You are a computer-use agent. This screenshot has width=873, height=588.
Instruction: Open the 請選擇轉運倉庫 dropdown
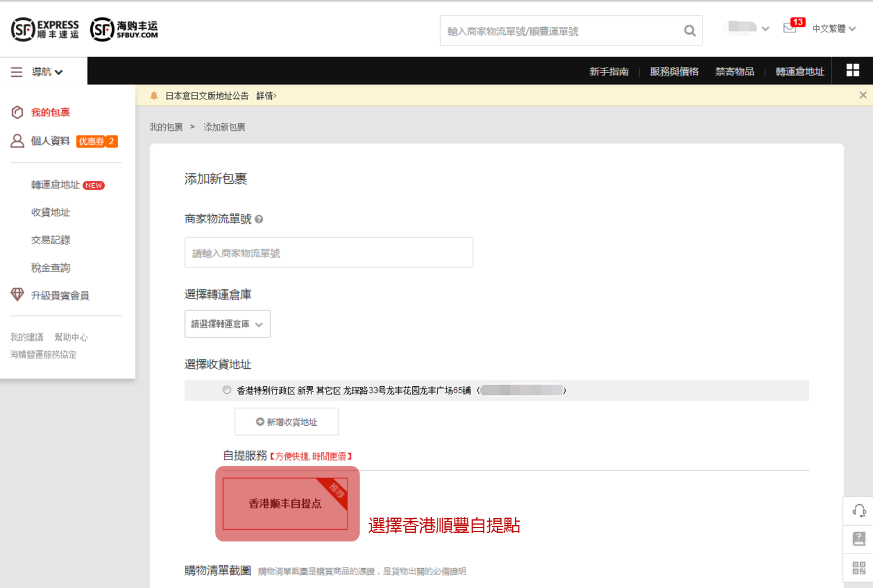pos(228,324)
